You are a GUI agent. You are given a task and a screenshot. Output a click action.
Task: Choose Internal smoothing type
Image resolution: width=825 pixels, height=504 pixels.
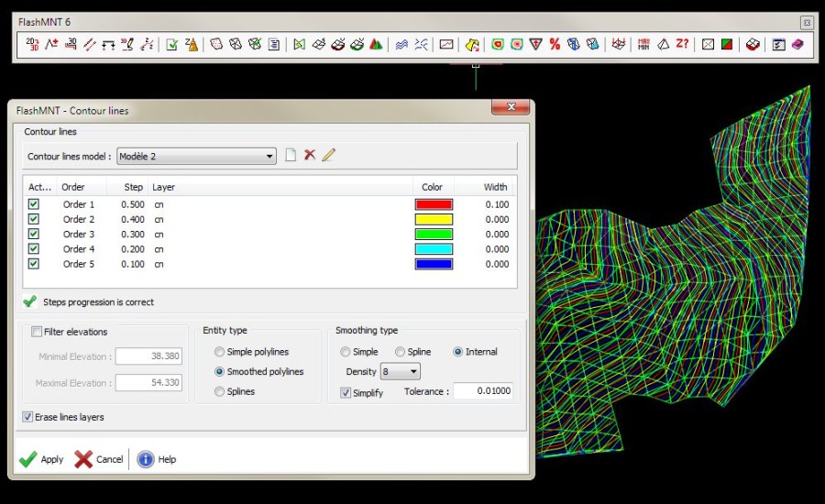pos(457,352)
